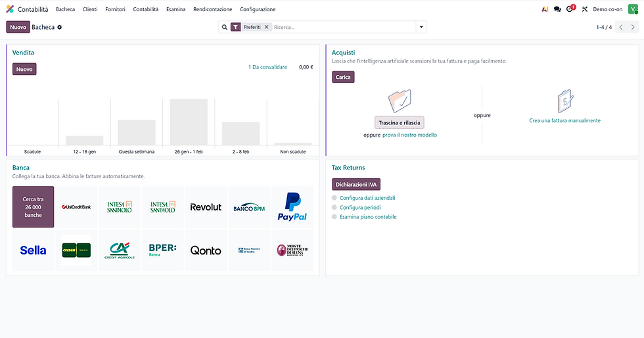
Task: Click the Trascina e rilascia button
Action: [400, 122]
